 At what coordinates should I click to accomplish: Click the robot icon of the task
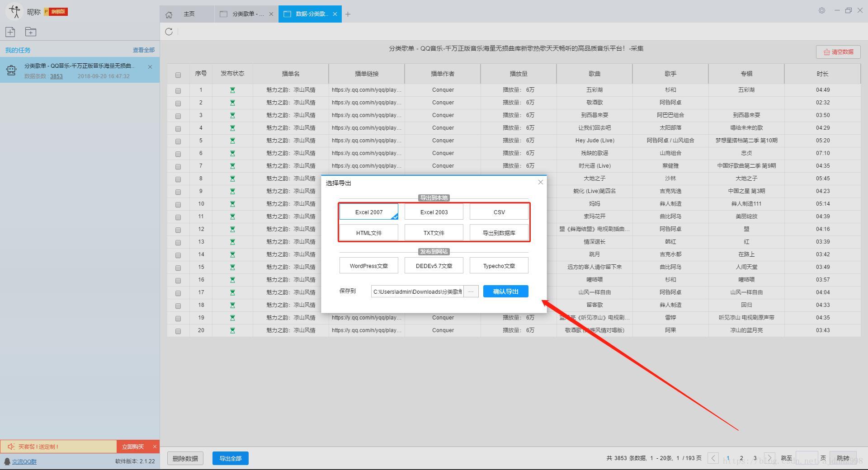(11, 70)
